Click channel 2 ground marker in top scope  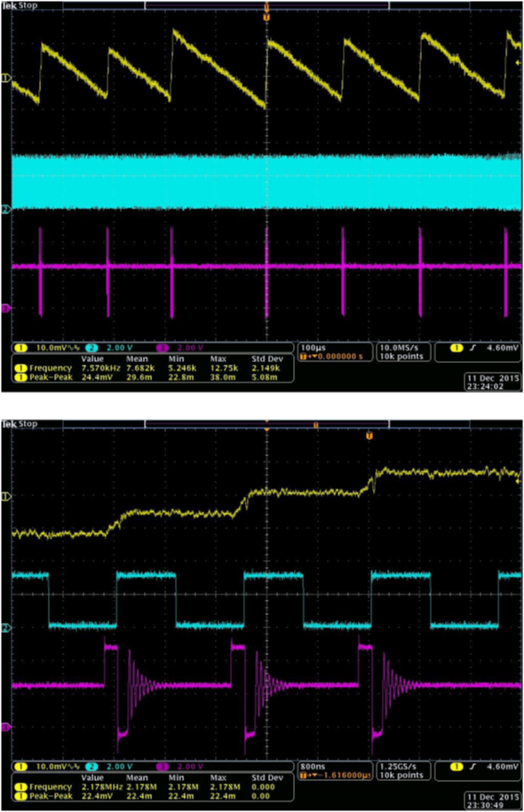(6, 209)
